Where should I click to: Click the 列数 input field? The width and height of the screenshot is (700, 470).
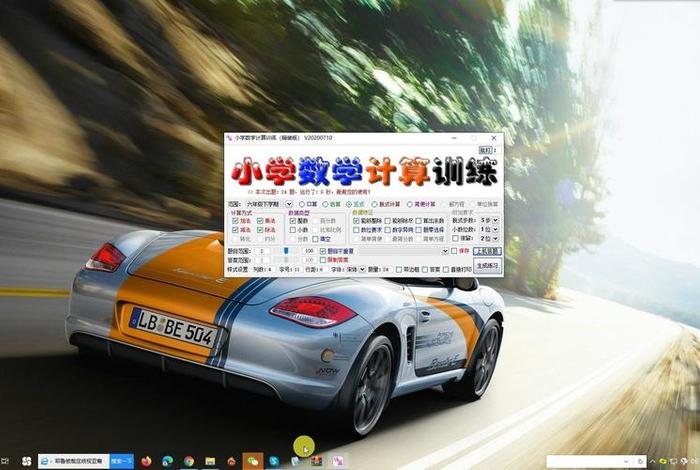pos(271,270)
